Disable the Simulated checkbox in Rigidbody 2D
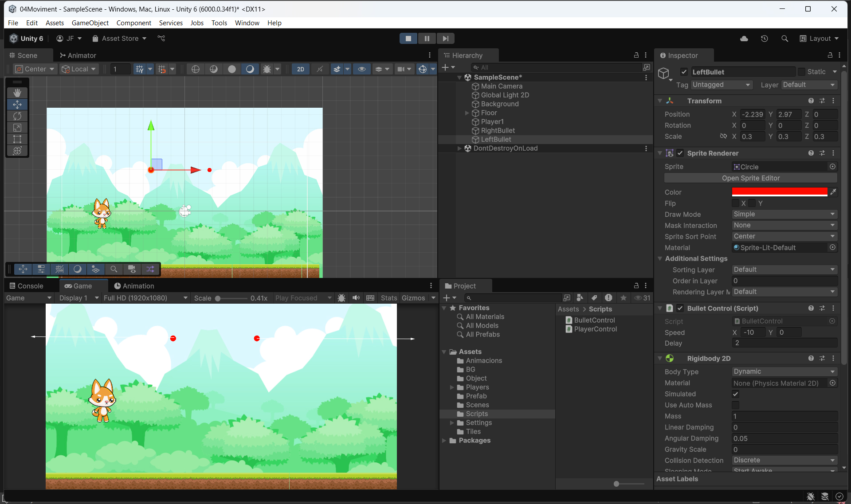851x504 pixels. pos(735,394)
